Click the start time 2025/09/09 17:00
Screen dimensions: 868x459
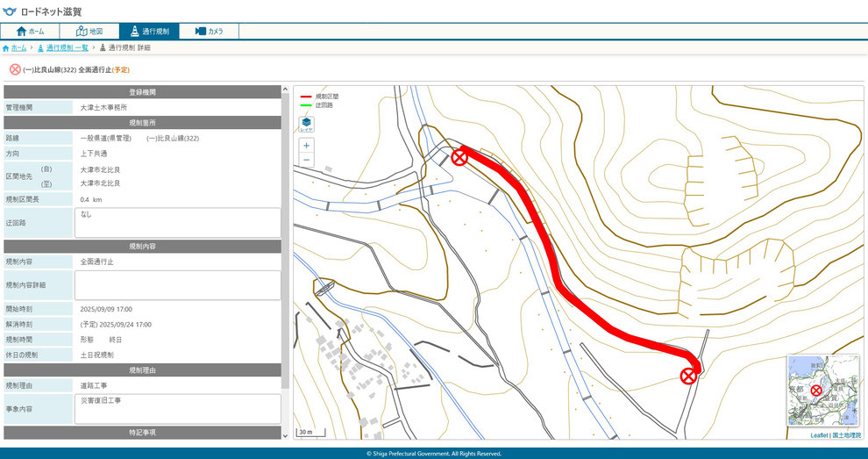106,309
